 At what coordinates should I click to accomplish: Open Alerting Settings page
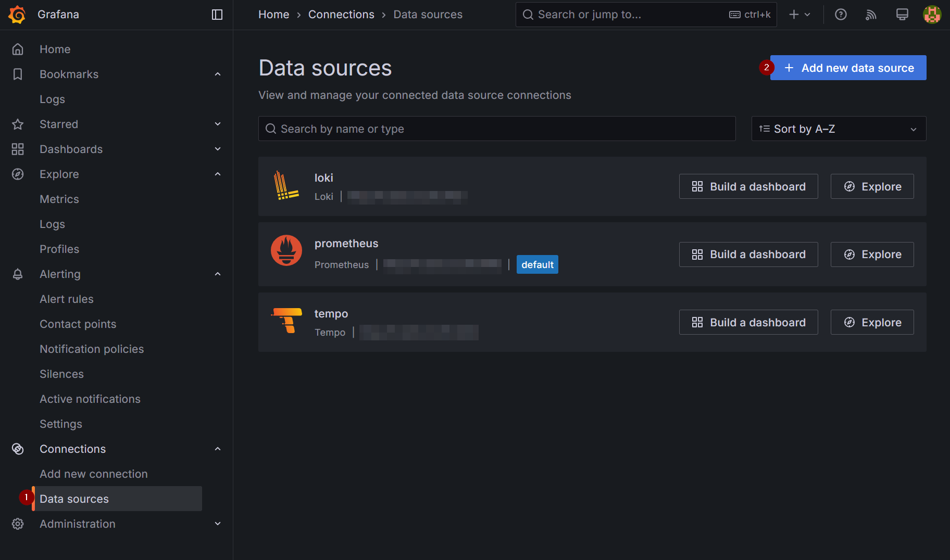click(61, 424)
